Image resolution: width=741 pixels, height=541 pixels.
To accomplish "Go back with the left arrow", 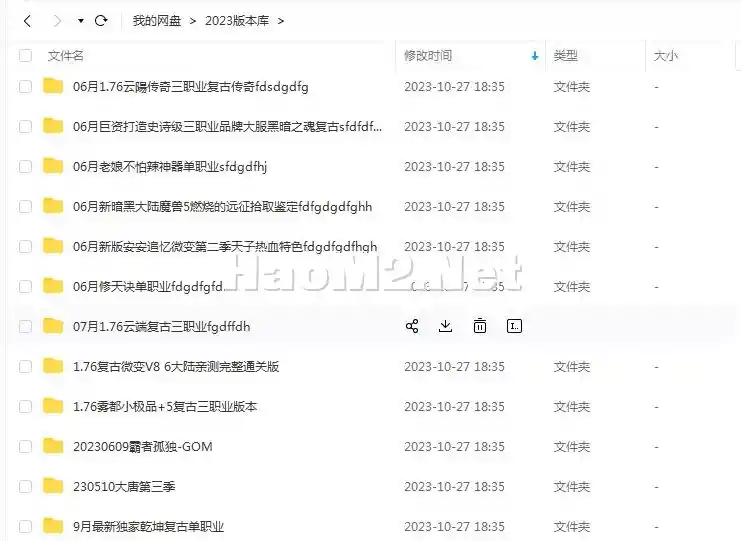I will pyautogui.click(x=27, y=21).
